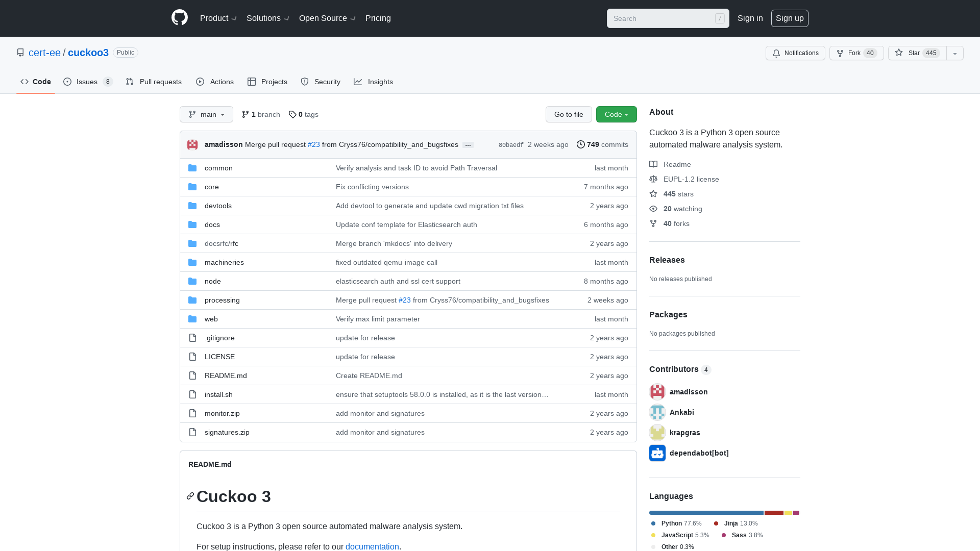This screenshot has width=980, height=551.
Task: Click the forks icon in About
Action: point(653,223)
